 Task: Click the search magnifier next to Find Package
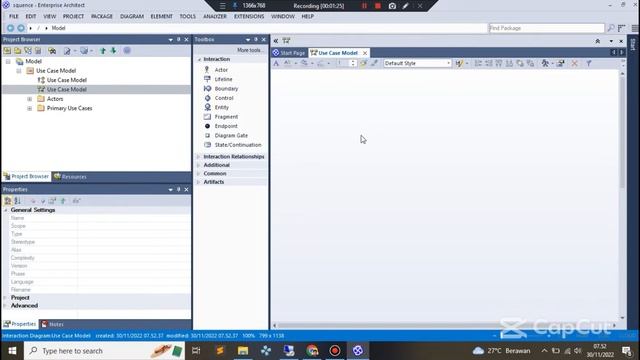(x=611, y=28)
